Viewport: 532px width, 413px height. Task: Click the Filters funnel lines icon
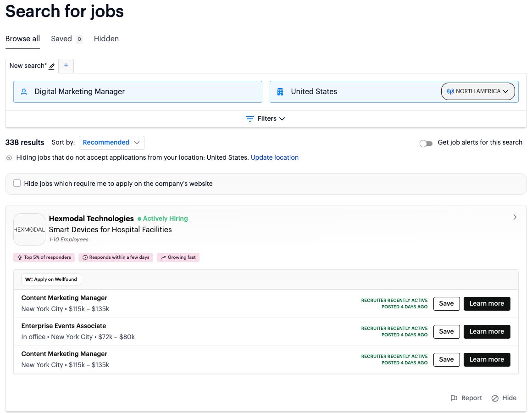pyautogui.click(x=249, y=119)
